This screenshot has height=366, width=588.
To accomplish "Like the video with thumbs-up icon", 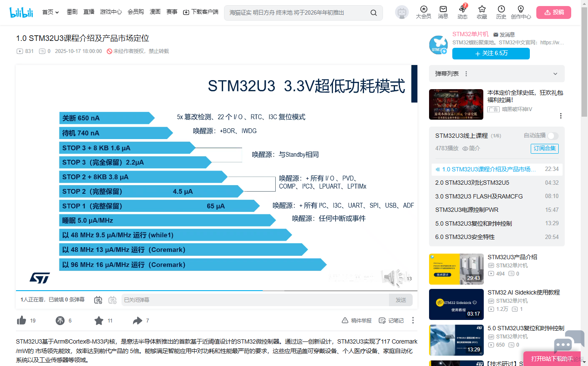I will point(22,320).
